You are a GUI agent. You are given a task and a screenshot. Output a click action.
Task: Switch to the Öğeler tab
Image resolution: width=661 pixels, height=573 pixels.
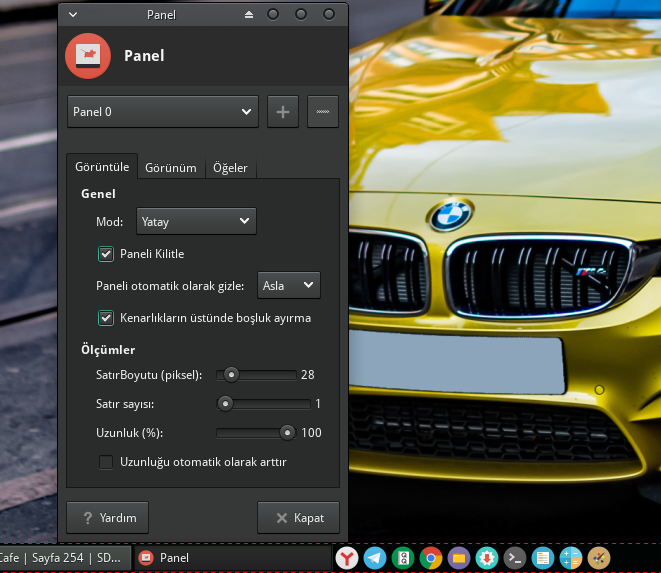pyautogui.click(x=230, y=168)
